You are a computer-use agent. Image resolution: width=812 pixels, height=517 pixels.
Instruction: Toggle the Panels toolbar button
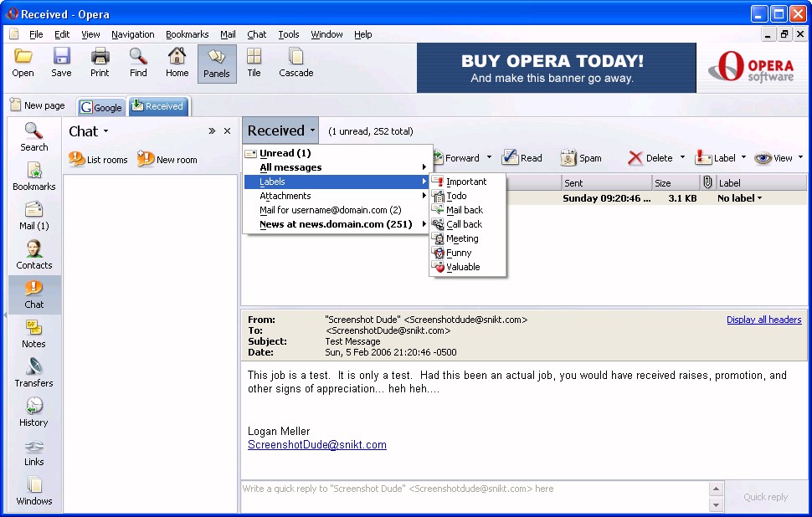[217, 64]
